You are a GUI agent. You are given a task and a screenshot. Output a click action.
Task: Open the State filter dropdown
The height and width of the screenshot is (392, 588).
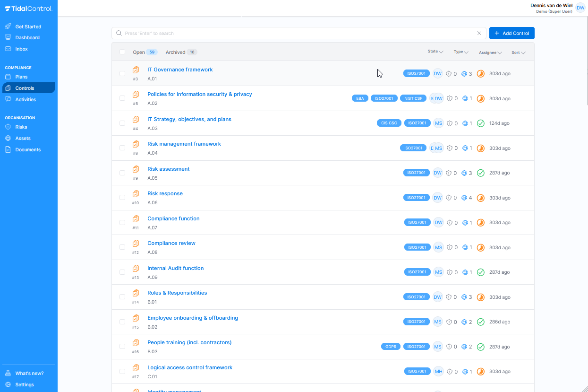coord(435,52)
